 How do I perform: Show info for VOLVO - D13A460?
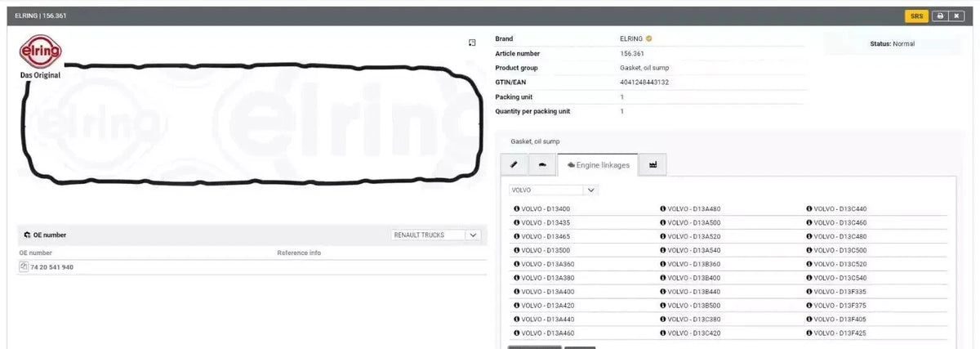pyautogui.click(x=517, y=333)
